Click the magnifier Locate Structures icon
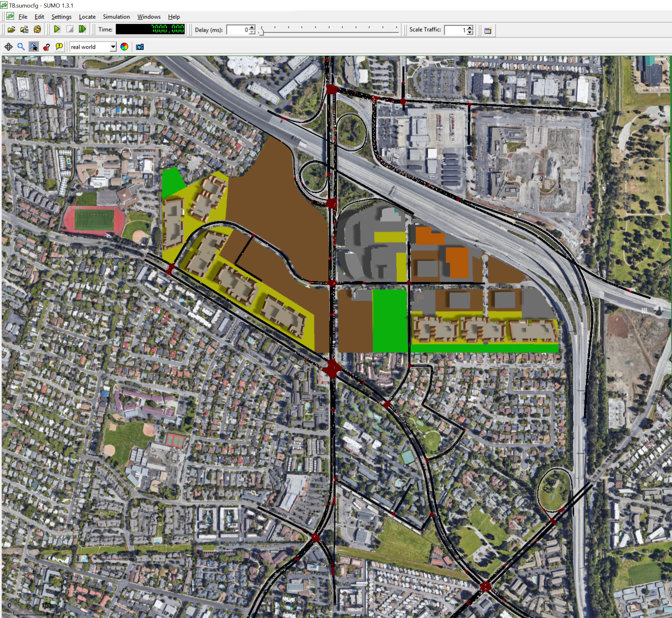Viewport: 672px width, 618px height. (21, 47)
